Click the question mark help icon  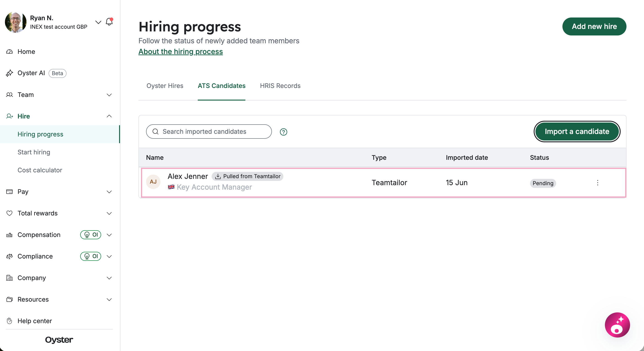point(283,132)
